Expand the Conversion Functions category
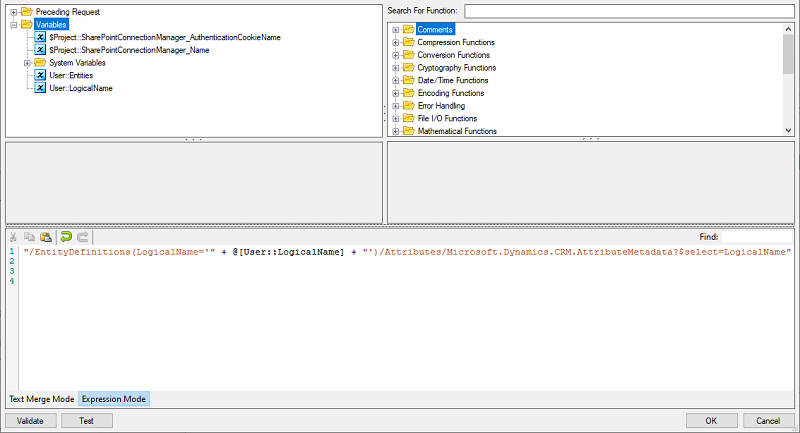This screenshot has width=800, height=433. (395, 55)
